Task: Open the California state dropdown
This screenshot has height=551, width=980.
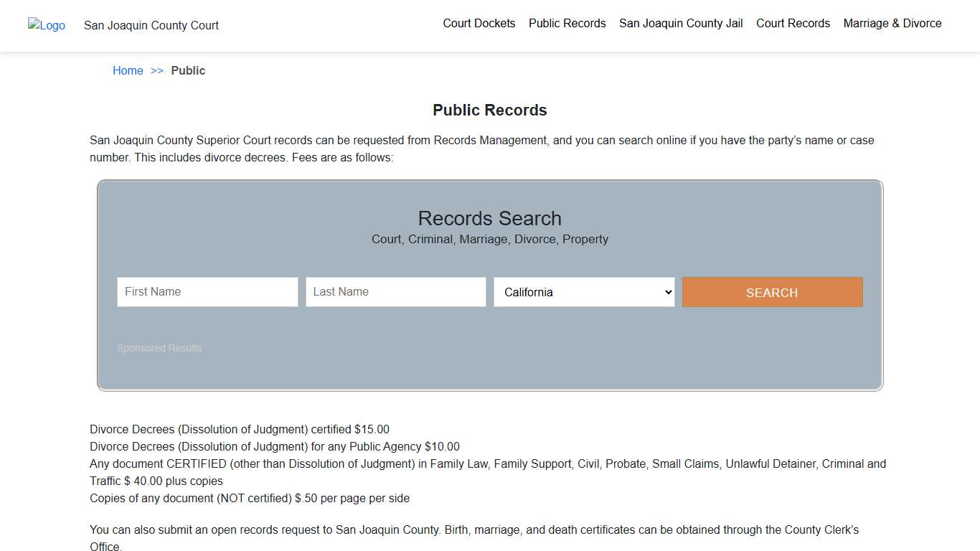Action: coord(583,292)
